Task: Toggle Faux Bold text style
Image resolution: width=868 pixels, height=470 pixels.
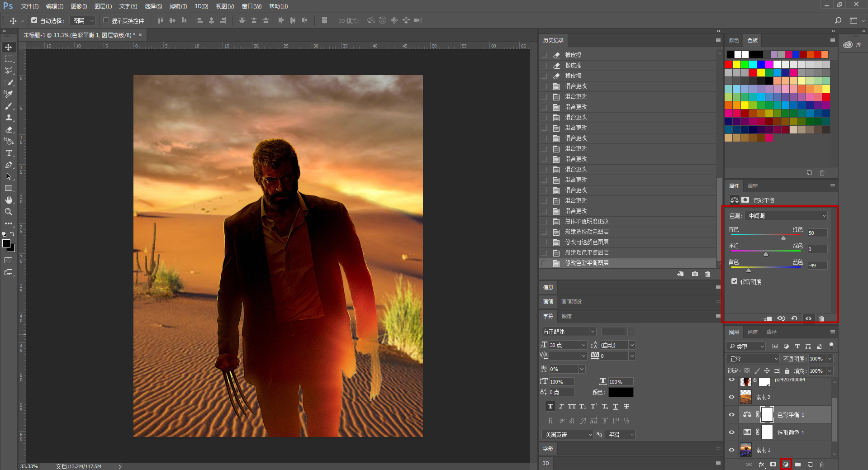Action: coord(550,406)
